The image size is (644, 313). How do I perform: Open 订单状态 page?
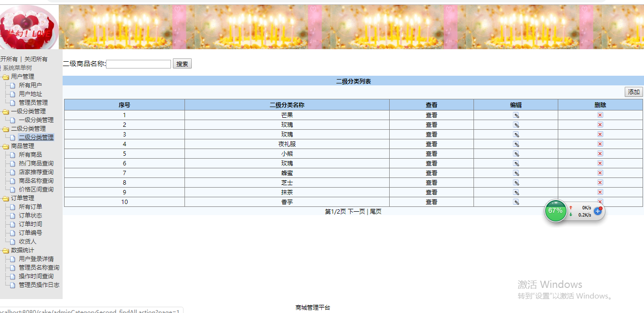coord(30,216)
